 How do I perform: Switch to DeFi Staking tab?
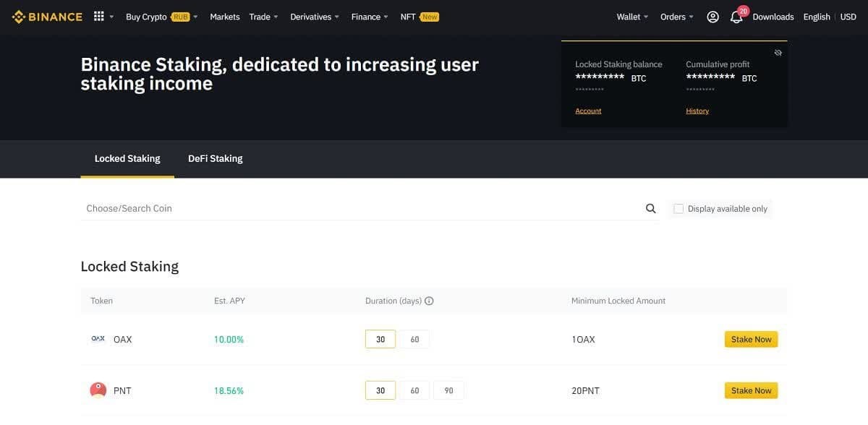(215, 158)
